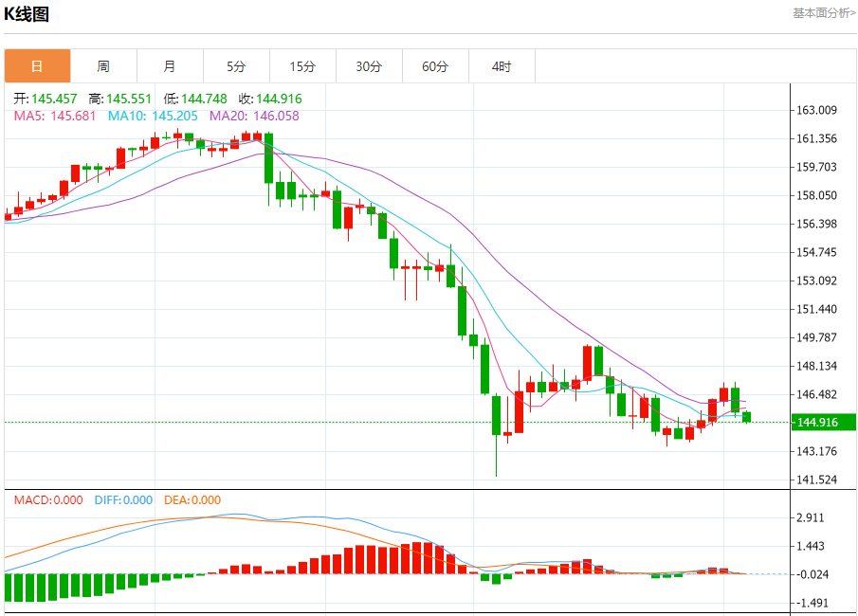Click the DEA:0.000 indicator label
Screen dimensions: 858x616
click(x=192, y=500)
